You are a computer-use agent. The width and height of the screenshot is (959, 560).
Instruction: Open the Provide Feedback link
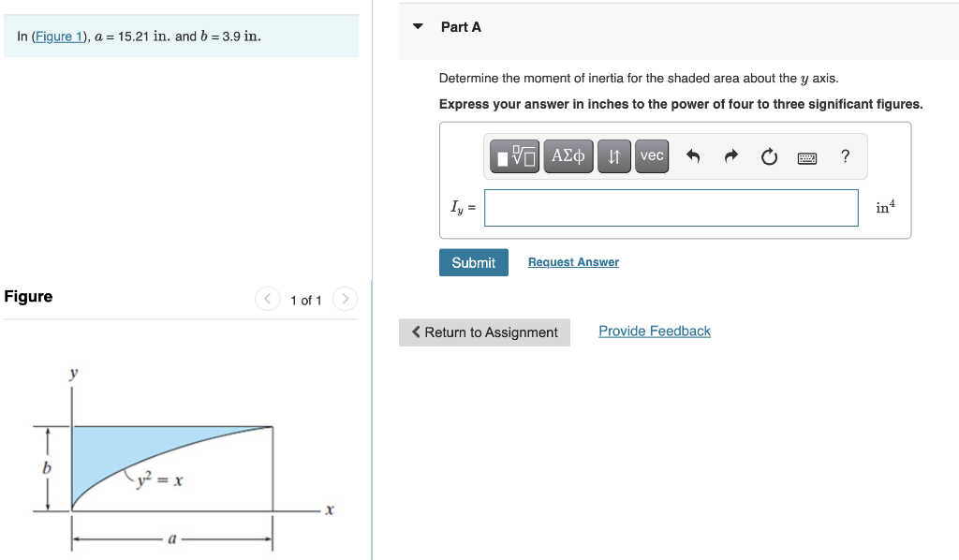click(654, 331)
